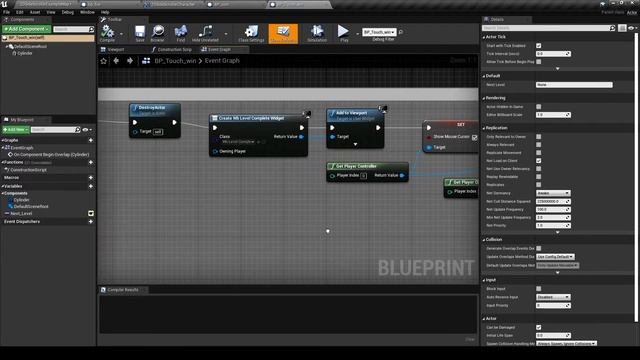The height and width of the screenshot is (360, 640).
Task: Open My Blueprint view options eye dropdown
Action: click(87, 130)
